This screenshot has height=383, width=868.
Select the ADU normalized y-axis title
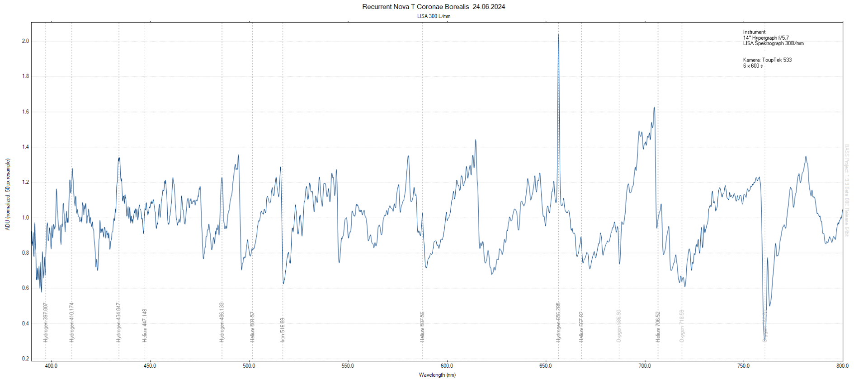[x=8, y=194]
